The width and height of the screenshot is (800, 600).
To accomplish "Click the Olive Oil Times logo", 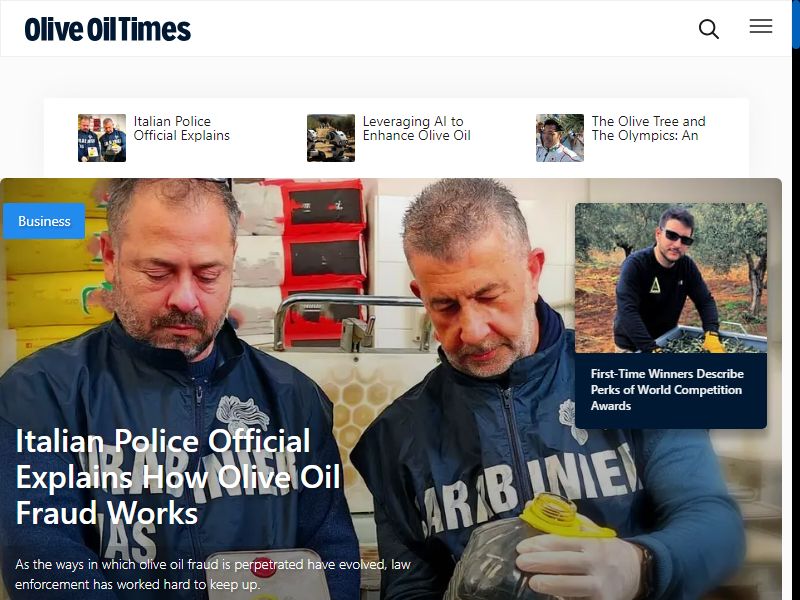I will pyautogui.click(x=108, y=29).
